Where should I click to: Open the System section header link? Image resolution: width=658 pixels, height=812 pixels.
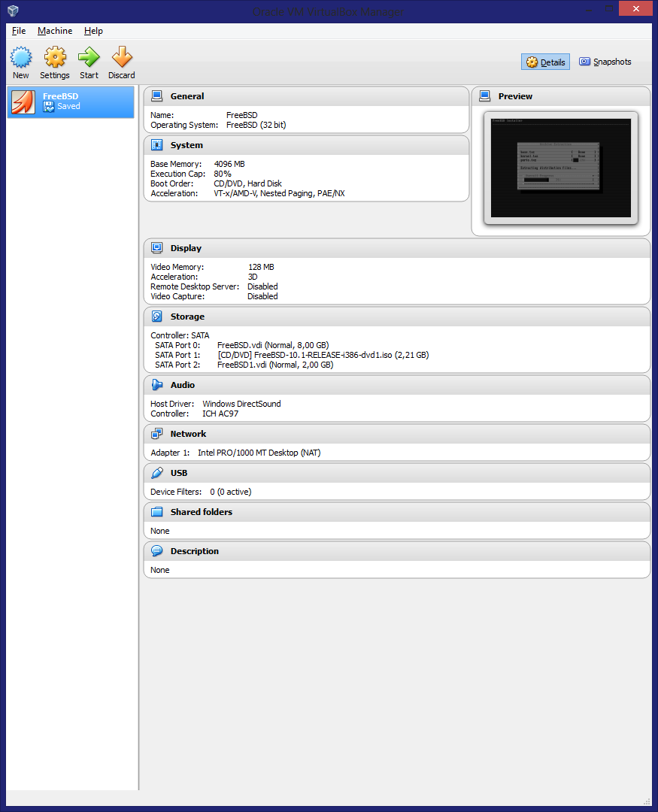coord(186,146)
